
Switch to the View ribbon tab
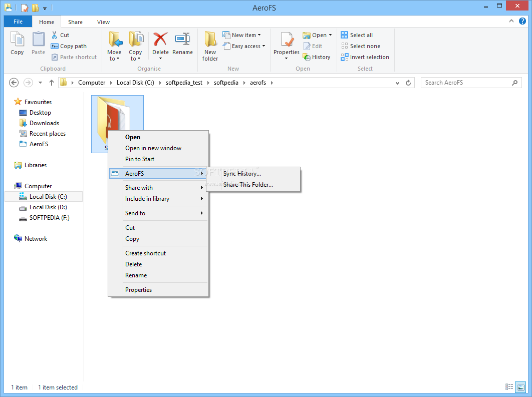coord(103,22)
